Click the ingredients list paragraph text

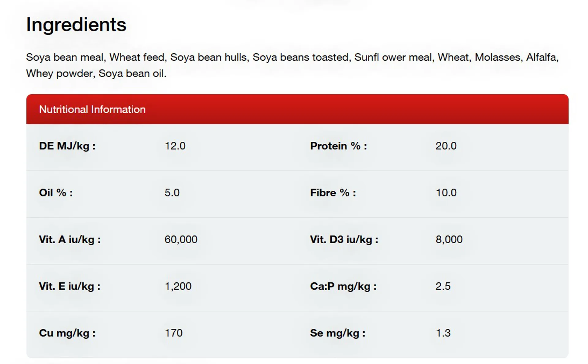tap(292, 65)
